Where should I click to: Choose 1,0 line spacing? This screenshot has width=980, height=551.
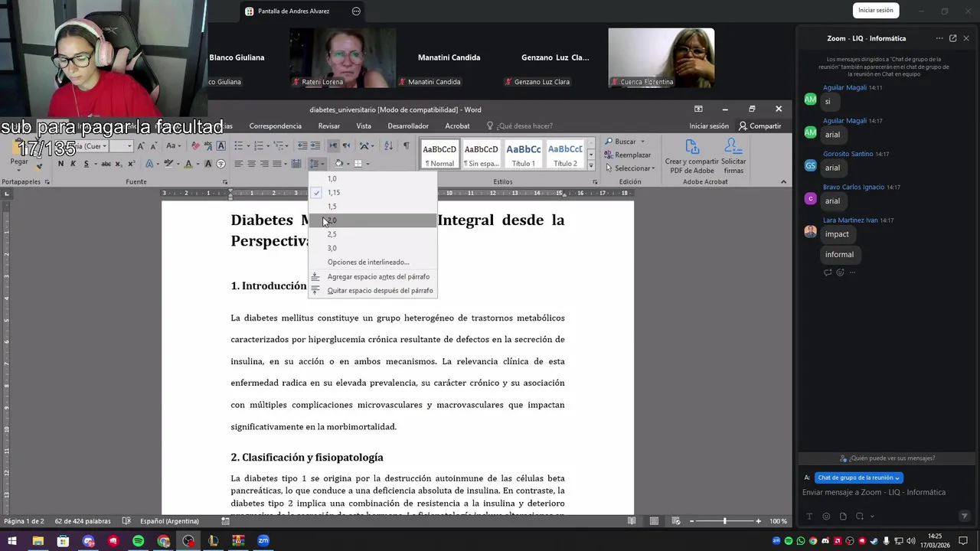coord(373,179)
